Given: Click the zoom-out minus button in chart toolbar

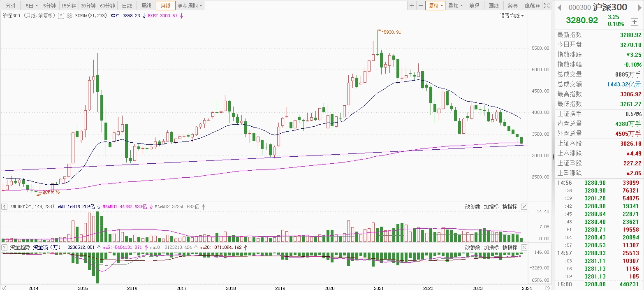Looking at the screenshot, I should point(420,6).
